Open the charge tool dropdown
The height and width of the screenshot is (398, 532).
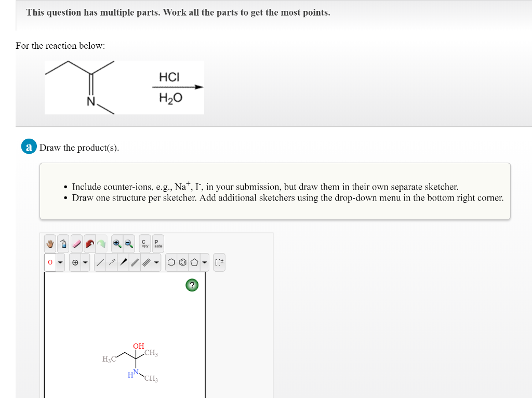[85, 262]
